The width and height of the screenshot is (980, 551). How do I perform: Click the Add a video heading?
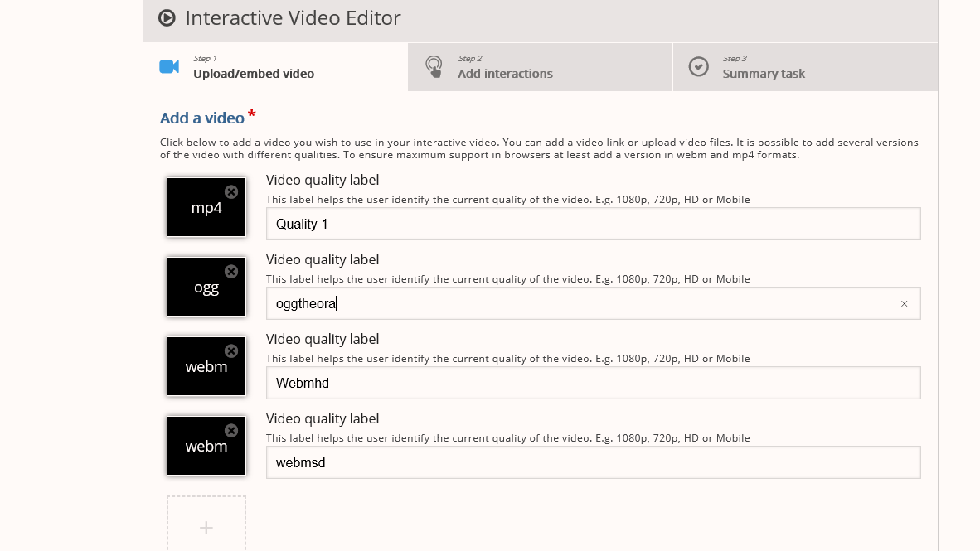[201, 118]
